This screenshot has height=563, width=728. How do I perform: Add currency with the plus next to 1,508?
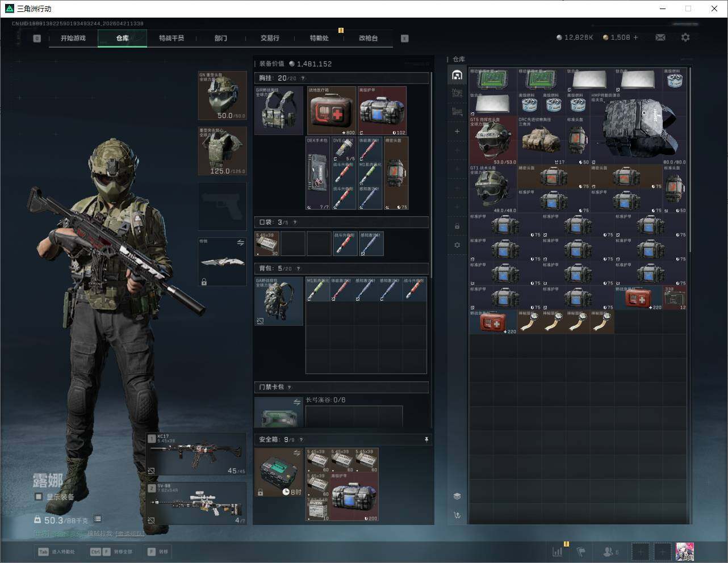[635, 37]
